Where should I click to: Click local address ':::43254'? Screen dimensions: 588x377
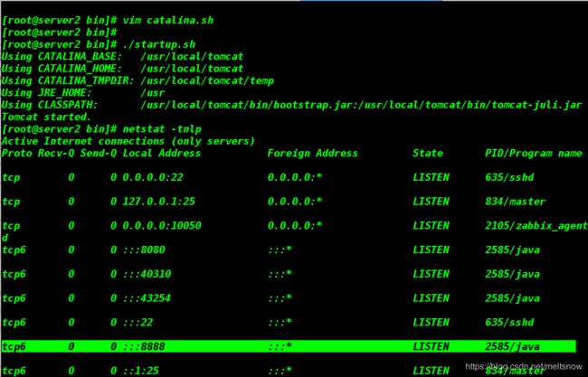point(147,298)
